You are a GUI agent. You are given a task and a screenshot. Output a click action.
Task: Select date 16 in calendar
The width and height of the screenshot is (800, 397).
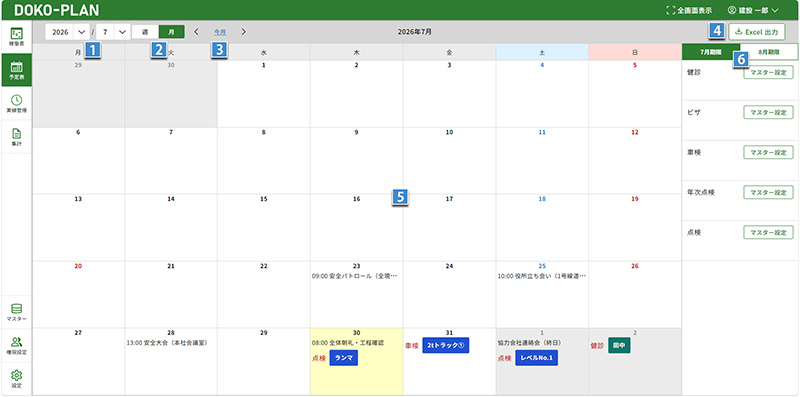356,199
